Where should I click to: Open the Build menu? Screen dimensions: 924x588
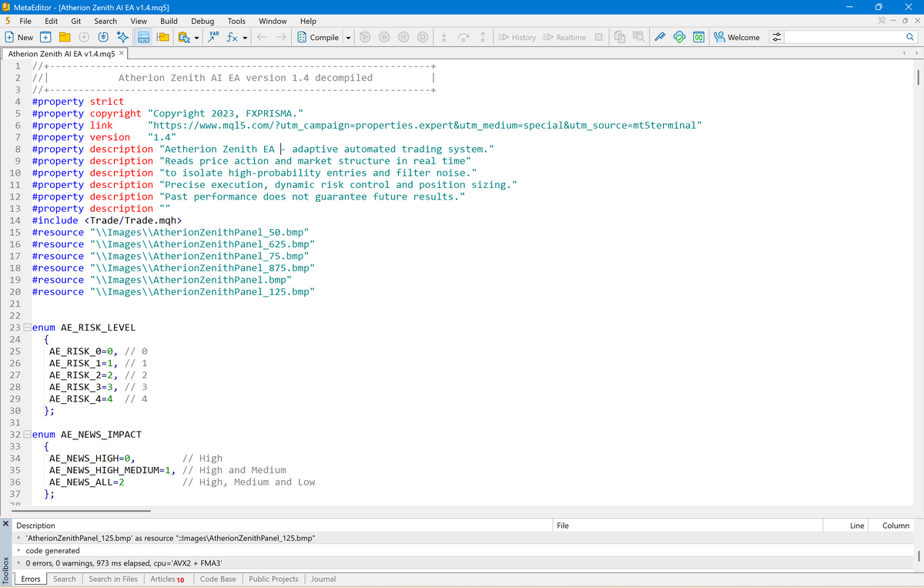pos(169,21)
